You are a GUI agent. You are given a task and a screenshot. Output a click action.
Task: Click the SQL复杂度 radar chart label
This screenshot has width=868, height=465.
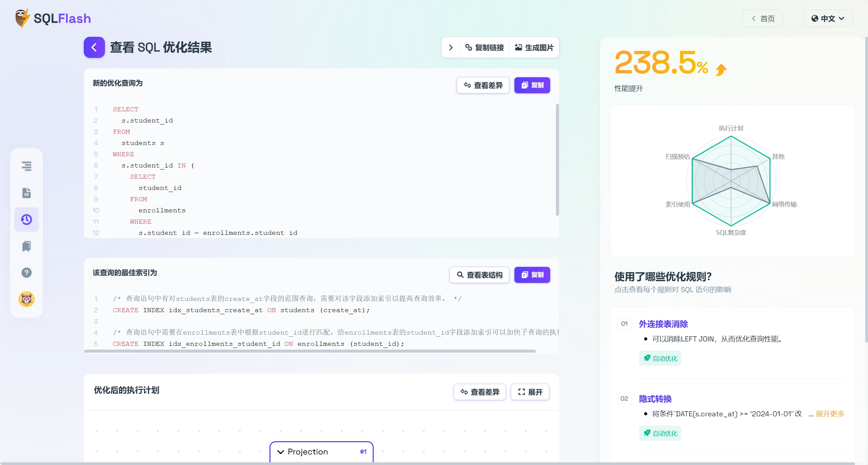[x=731, y=233]
